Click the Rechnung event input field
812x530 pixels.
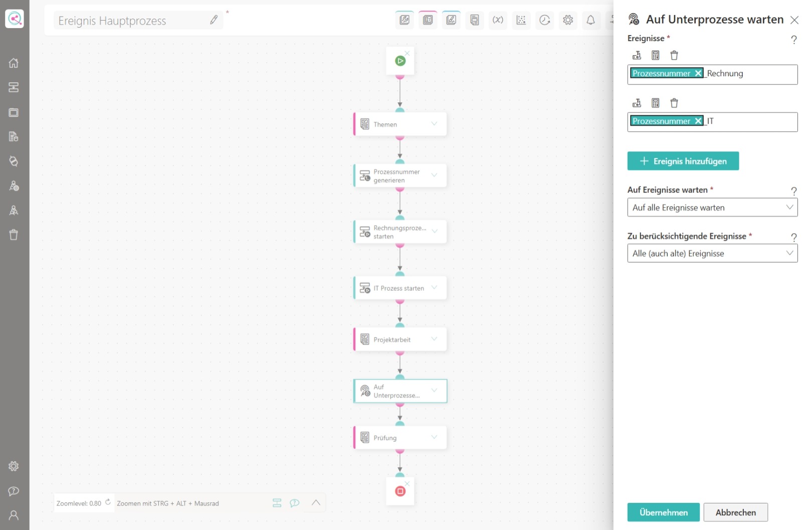tap(712, 74)
